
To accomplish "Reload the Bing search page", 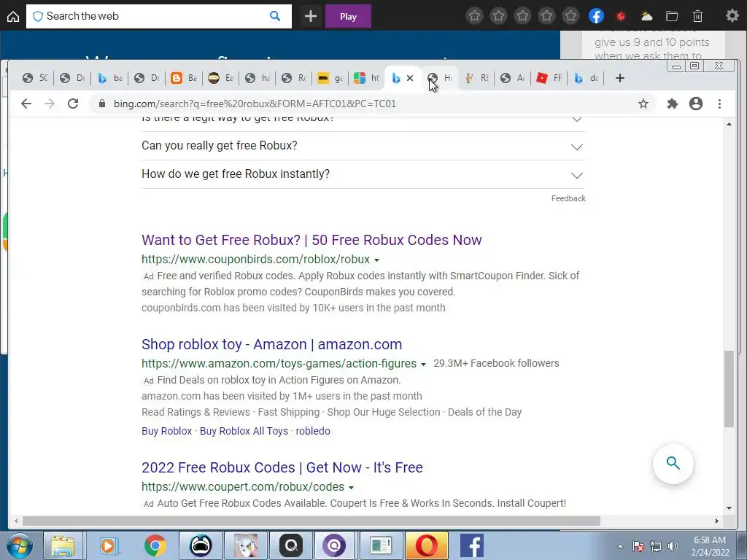I will (x=73, y=104).
